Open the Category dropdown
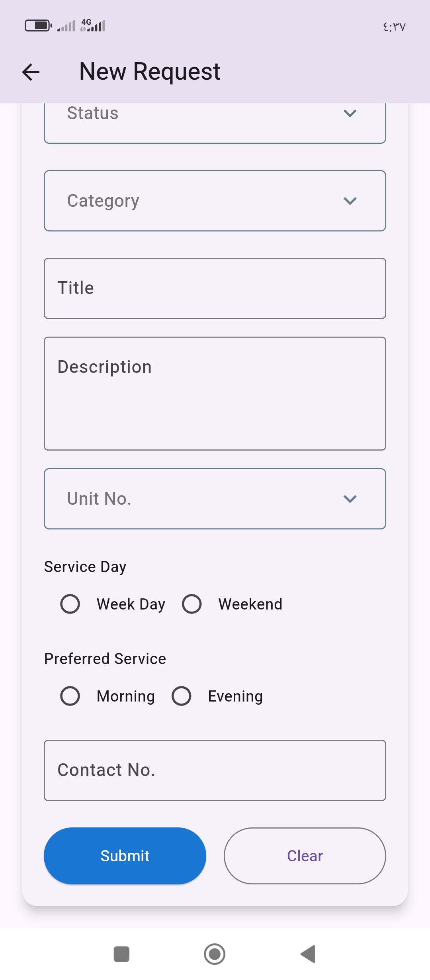Image resolution: width=430 pixels, height=980 pixels. tap(215, 201)
